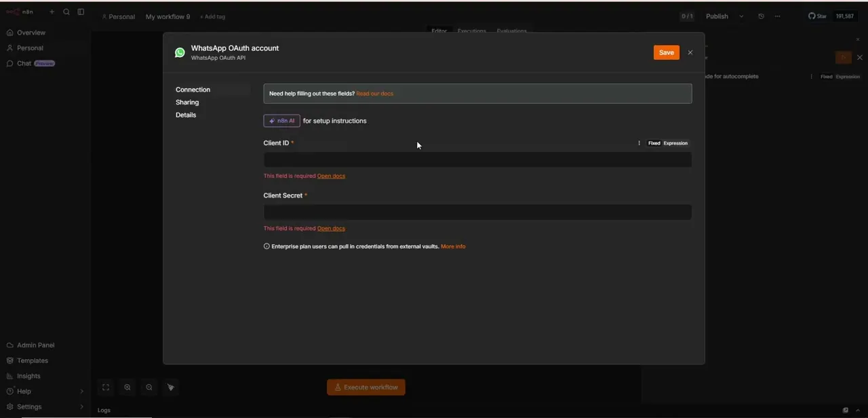
Task: Click the orange play execute-step button
Action: (x=844, y=58)
